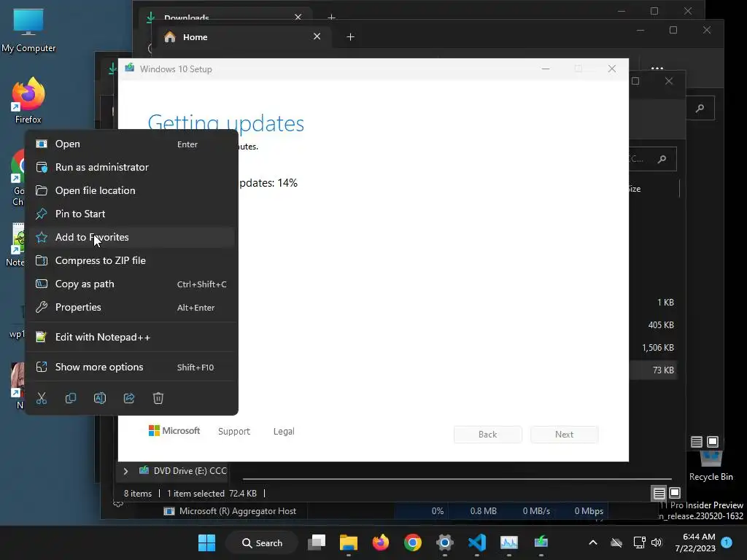Click the Rename icon in context menu

pos(99,398)
